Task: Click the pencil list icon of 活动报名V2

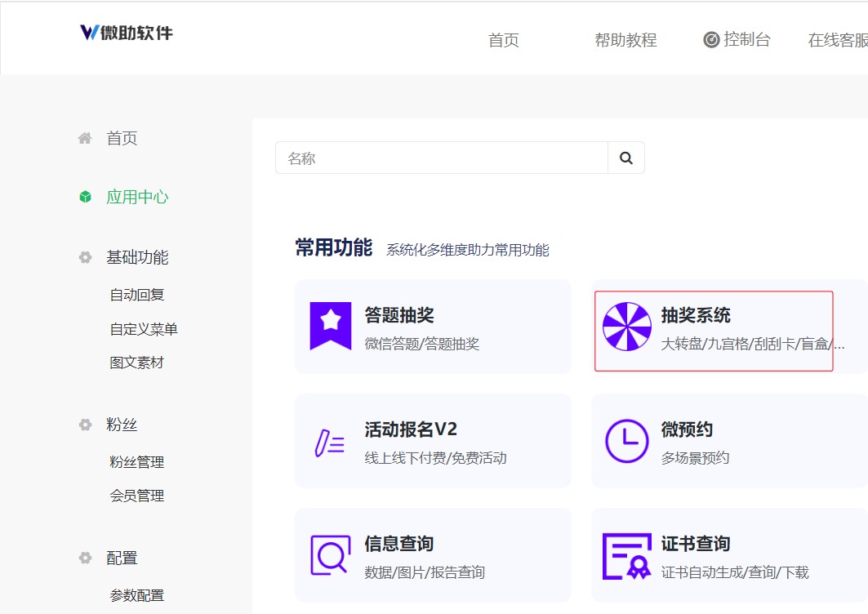Action: 329,443
